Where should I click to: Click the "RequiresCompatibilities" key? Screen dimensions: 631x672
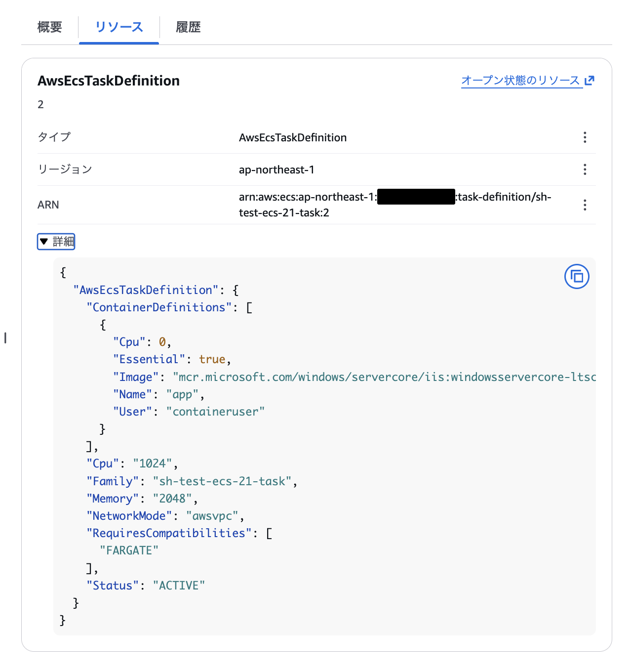(169, 533)
